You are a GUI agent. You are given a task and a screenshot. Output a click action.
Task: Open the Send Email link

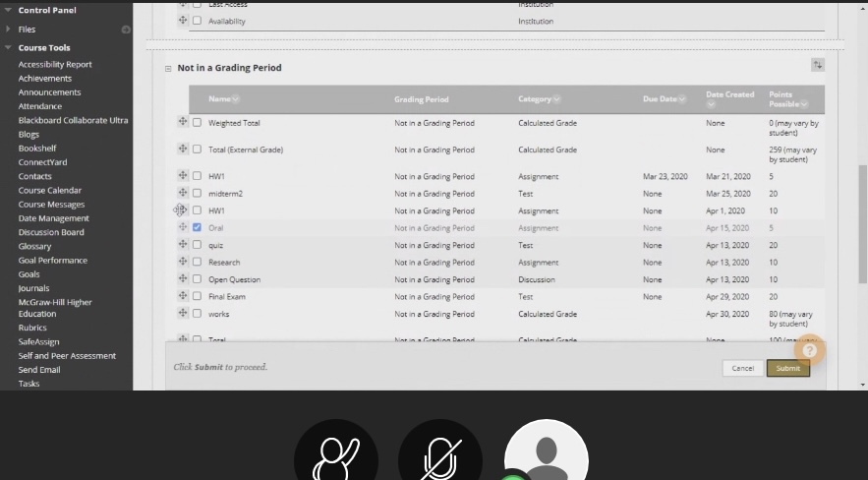[39, 369]
